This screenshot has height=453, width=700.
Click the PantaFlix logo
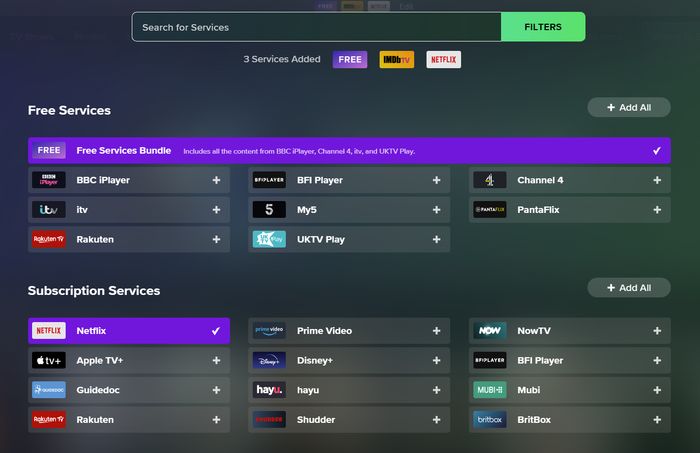pos(490,209)
